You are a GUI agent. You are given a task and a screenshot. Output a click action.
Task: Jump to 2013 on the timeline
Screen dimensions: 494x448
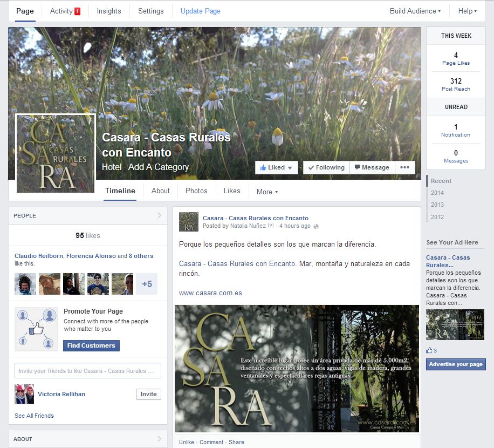point(437,205)
